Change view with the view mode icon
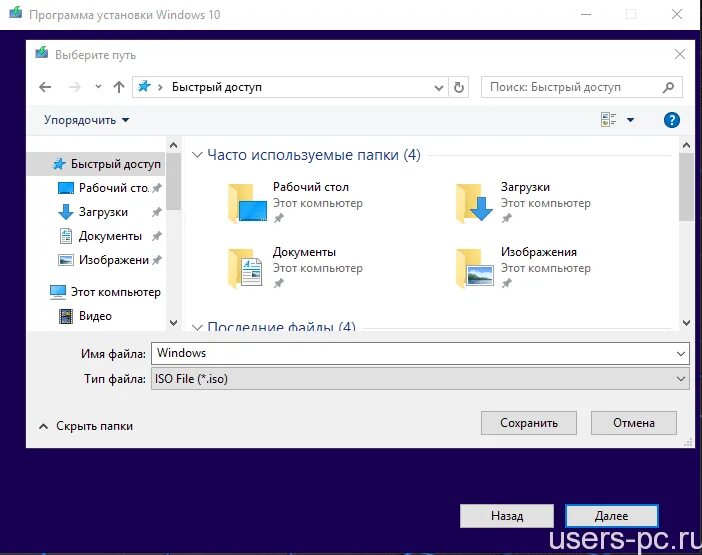The height and width of the screenshot is (555, 702). coord(608,120)
